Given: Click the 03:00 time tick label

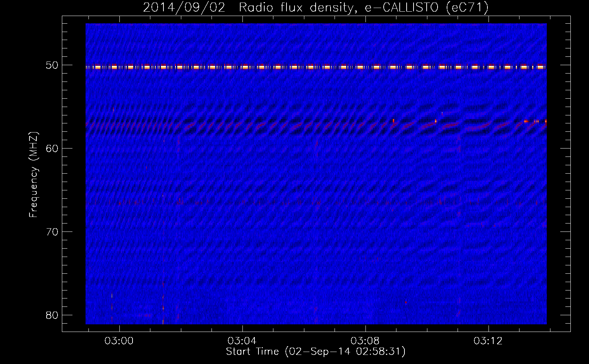Looking at the screenshot, I should click(x=119, y=341).
